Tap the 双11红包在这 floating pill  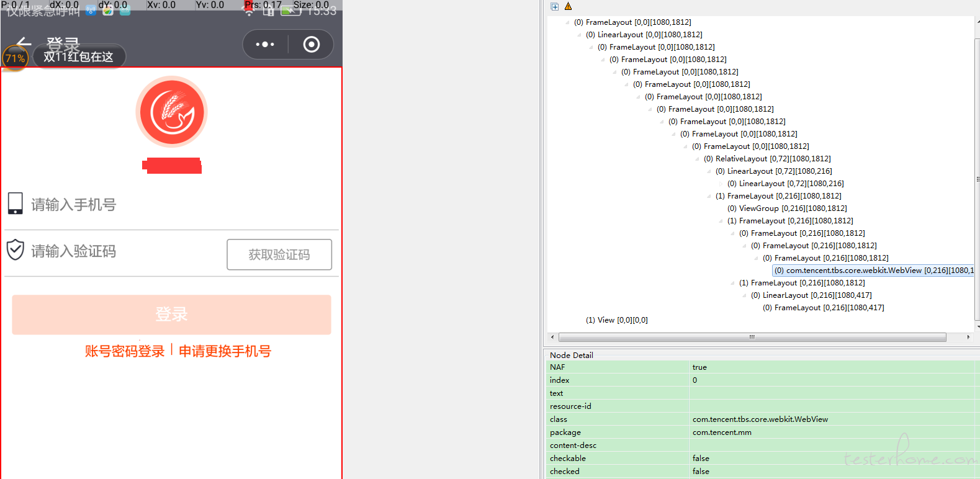79,57
